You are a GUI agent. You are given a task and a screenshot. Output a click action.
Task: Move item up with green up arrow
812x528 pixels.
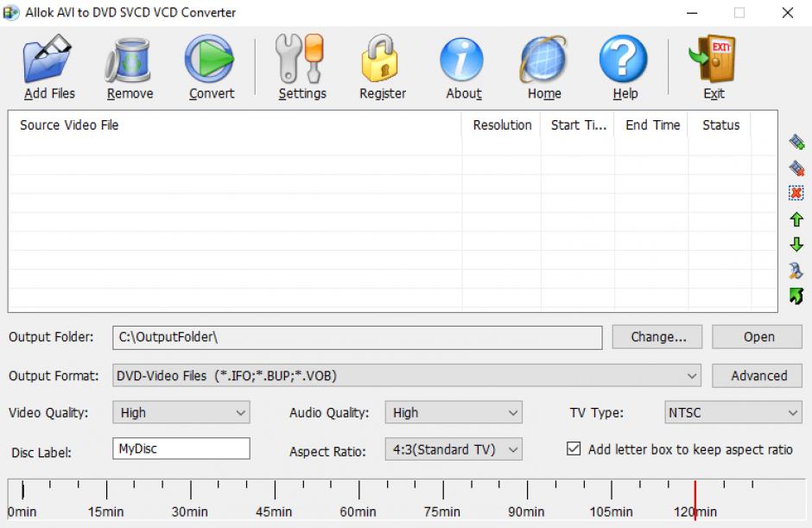pos(796,219)
